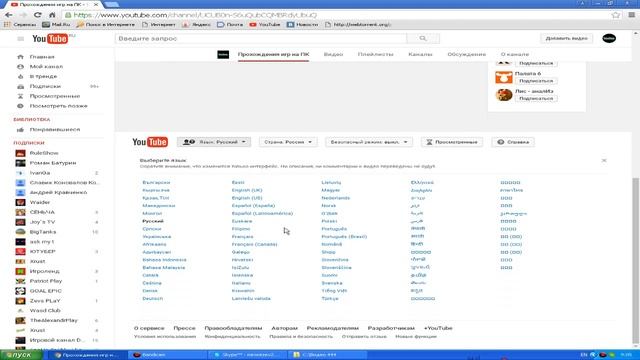Open the Новости bookmark
This screenshot has height=360, width=640.
(302, 24)
